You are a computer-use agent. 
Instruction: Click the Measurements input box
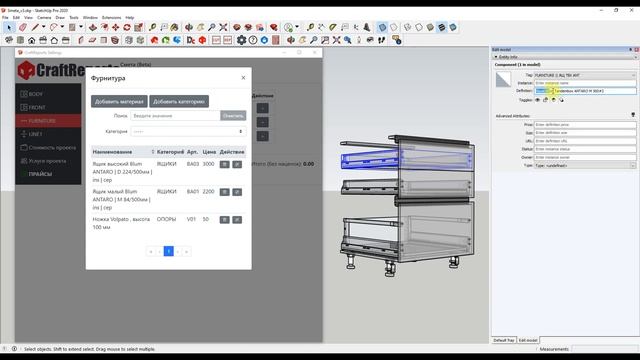[604, 349]
